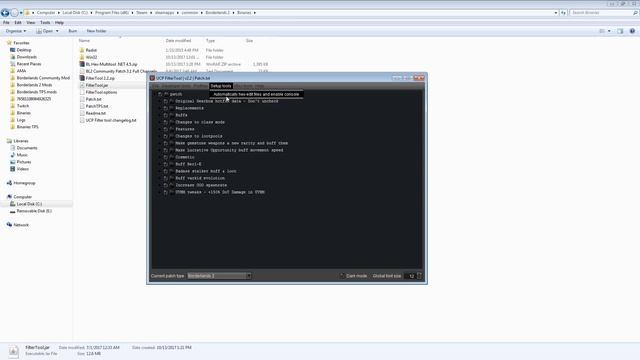Open the Current patch type dropdown
Screen dimensions: 640x360
pyautogui.click(x=219, y=276)
